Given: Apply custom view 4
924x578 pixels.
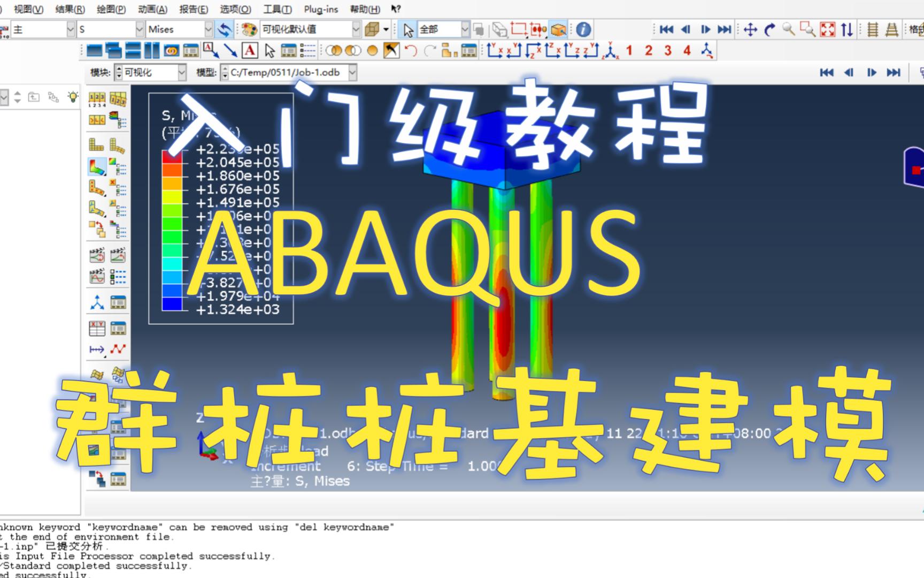Looking at the screenshot, I should pyautogui.click(x=687, y=51).
